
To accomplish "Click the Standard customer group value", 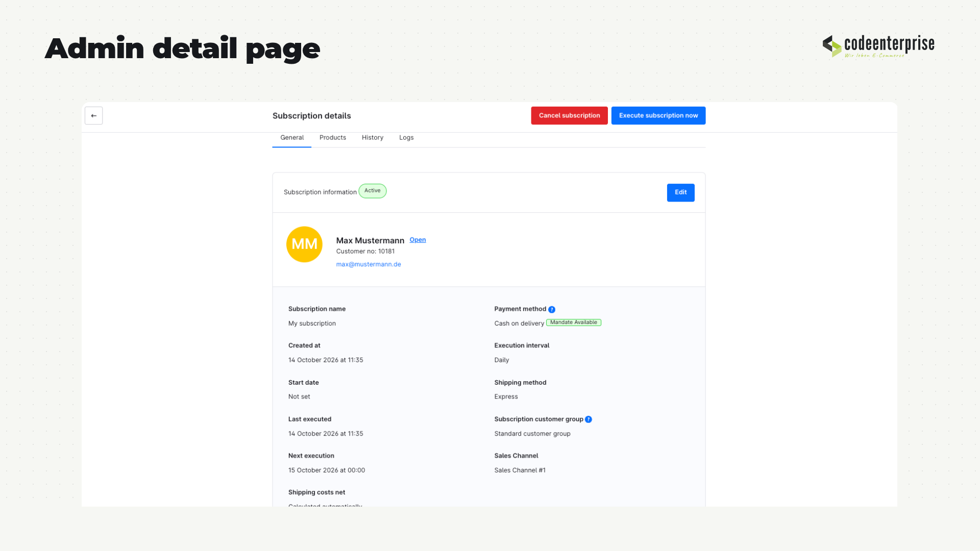I will pyautogui.click(x=532, y=434).
